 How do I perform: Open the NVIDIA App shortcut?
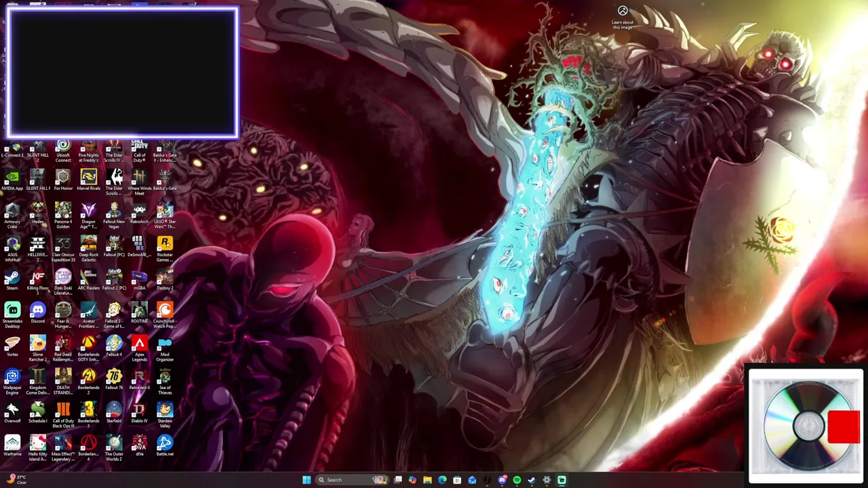(x=12, y=181)
